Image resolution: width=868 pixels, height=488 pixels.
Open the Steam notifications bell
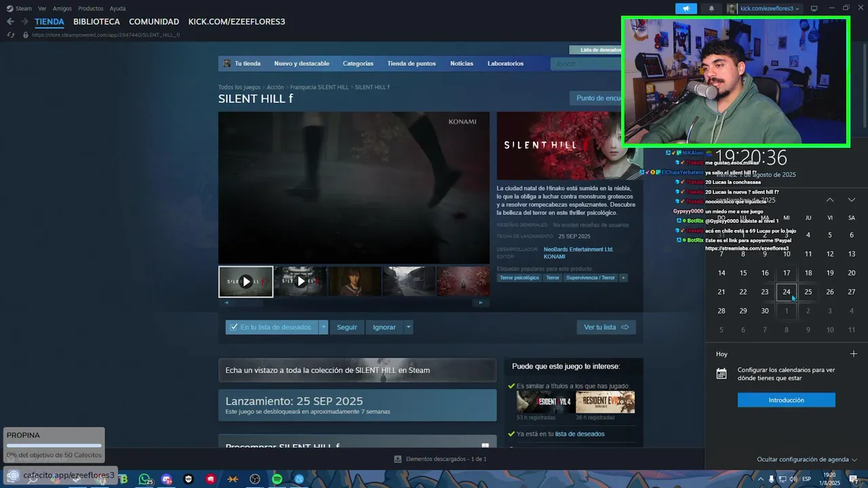[711, 8]
